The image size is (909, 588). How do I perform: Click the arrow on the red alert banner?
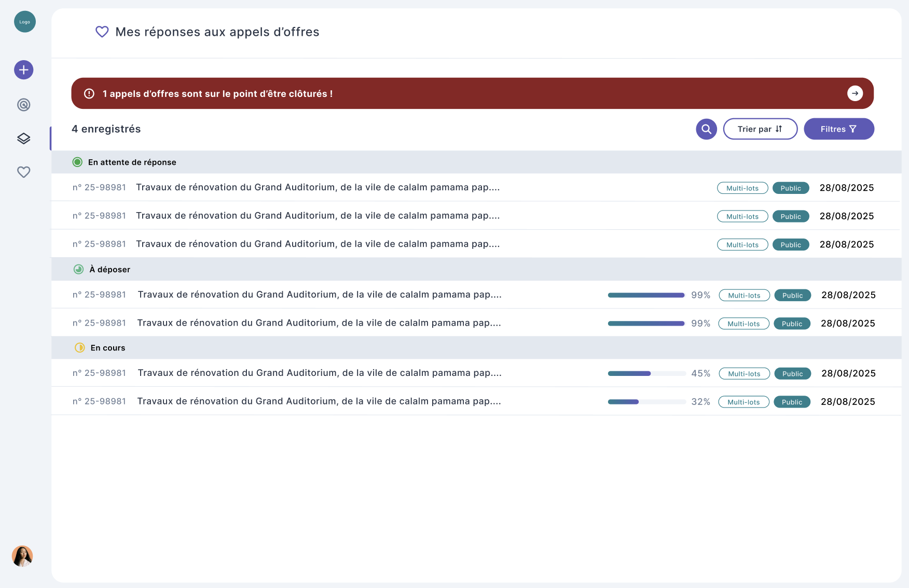pyautogui.click(x=855, y=93)
